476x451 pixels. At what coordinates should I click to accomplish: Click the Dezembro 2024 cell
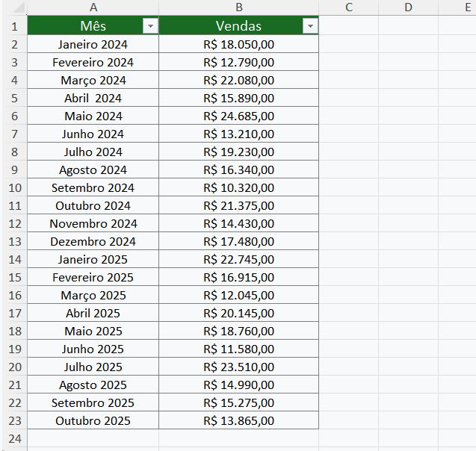point(93,241)
